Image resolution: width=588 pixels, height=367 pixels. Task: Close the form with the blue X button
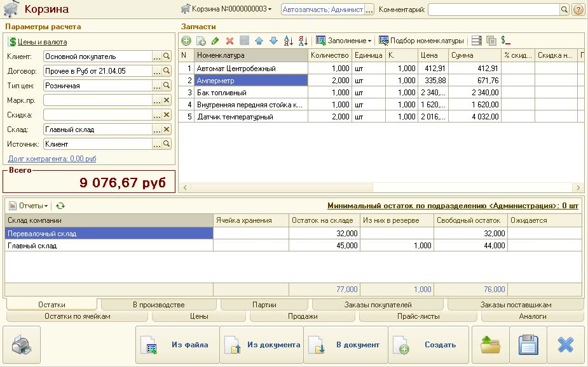(x=566, y=345)
